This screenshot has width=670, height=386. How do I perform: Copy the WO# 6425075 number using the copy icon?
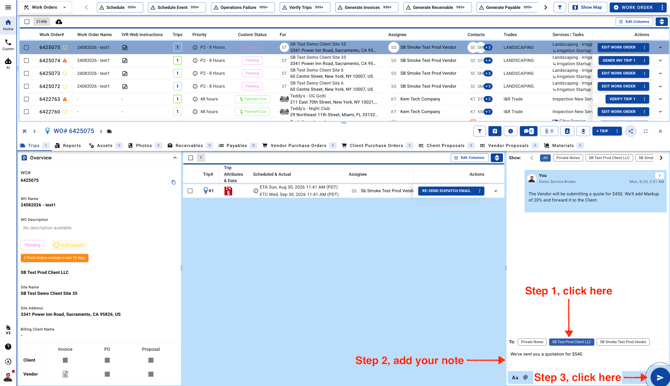coord(173,183)
